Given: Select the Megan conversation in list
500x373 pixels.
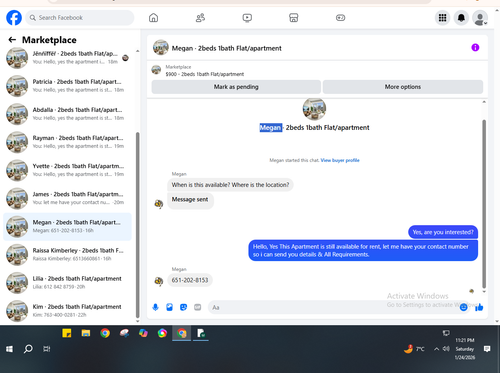Looking at the screenshot, I should pos(67,227).
